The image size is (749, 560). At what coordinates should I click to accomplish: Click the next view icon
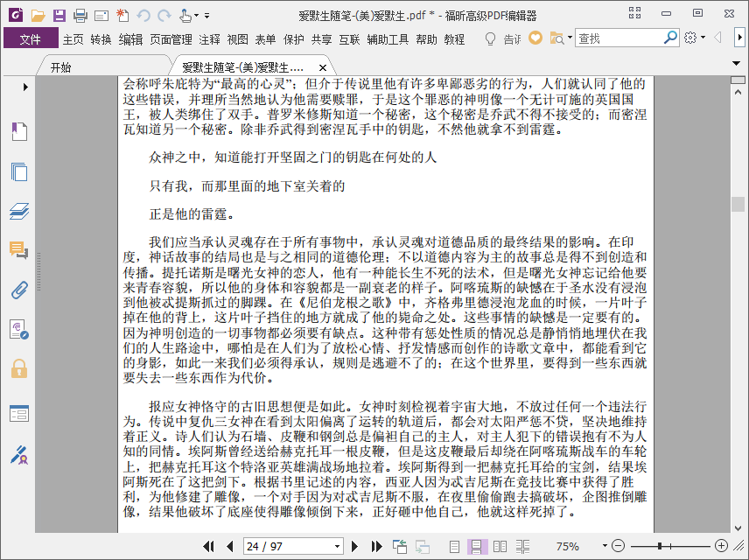(423, 546)
